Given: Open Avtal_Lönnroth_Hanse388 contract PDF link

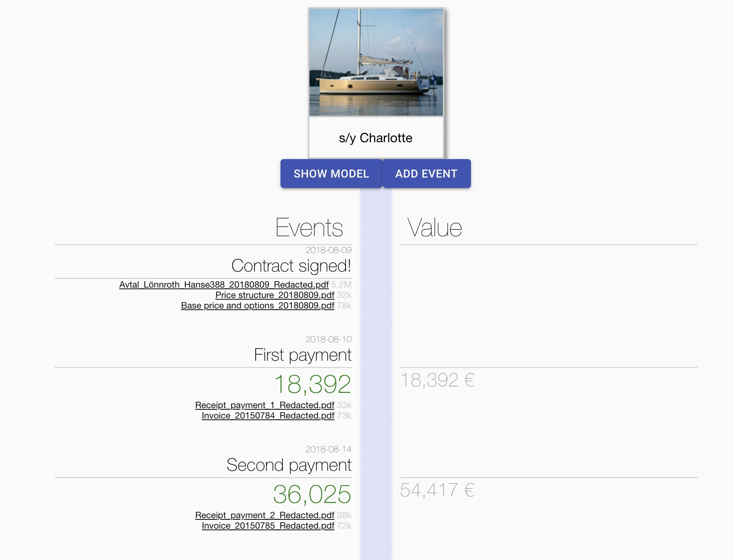Looking at the screenshot, I should pos(224,285).
